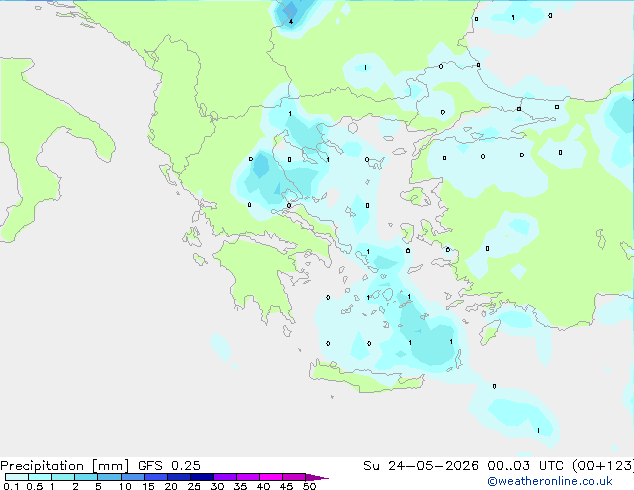Click the 'GFS 0.25' model label

coord(169,466)
